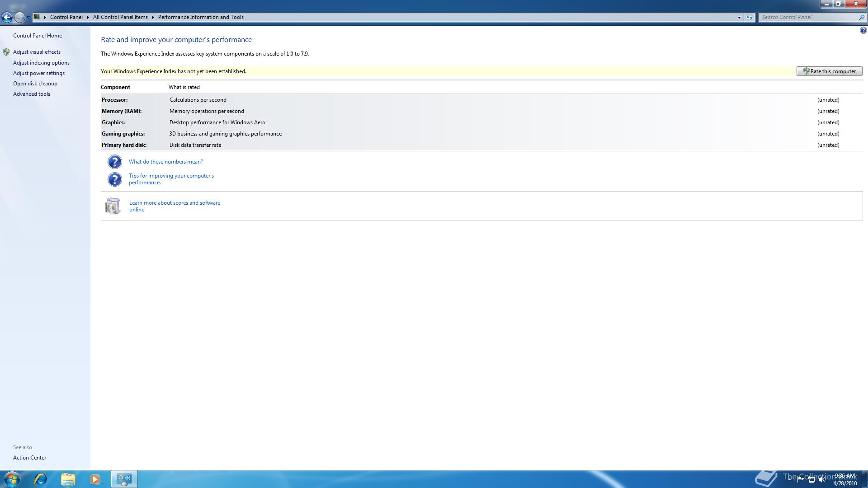The height and width of the screenshot is (488, 868).
Task: Click the 'What is rated' column header
Action: [x=184, y=87]
